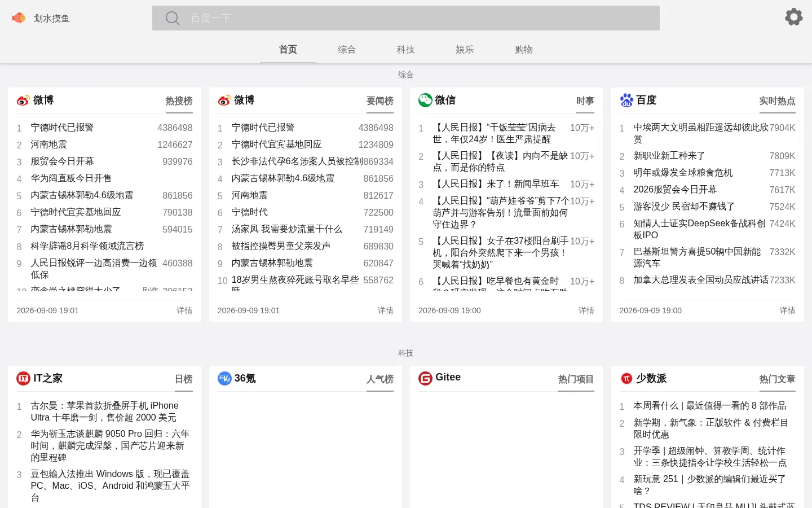
Task: Open settings with the gear icon
Action: [794, 17]
